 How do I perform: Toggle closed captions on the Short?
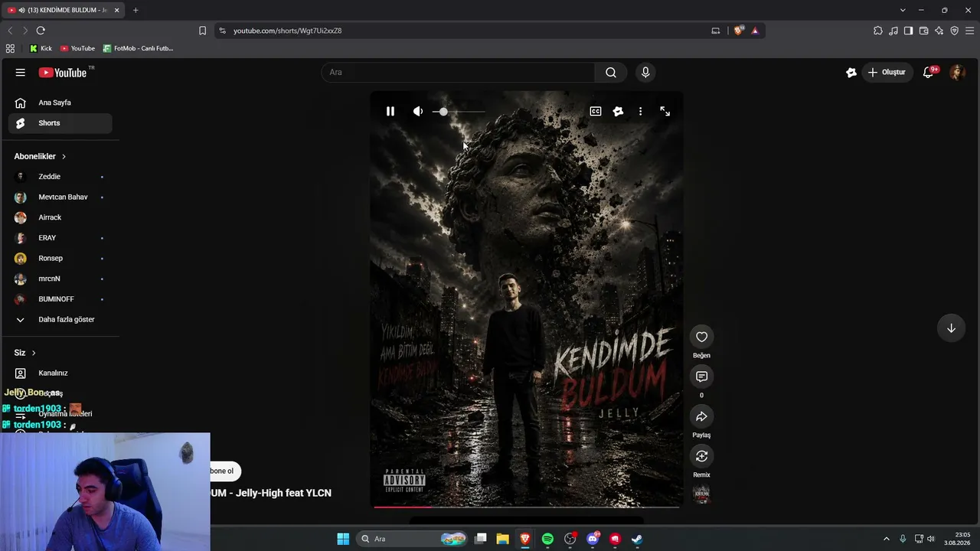point(596,112)
